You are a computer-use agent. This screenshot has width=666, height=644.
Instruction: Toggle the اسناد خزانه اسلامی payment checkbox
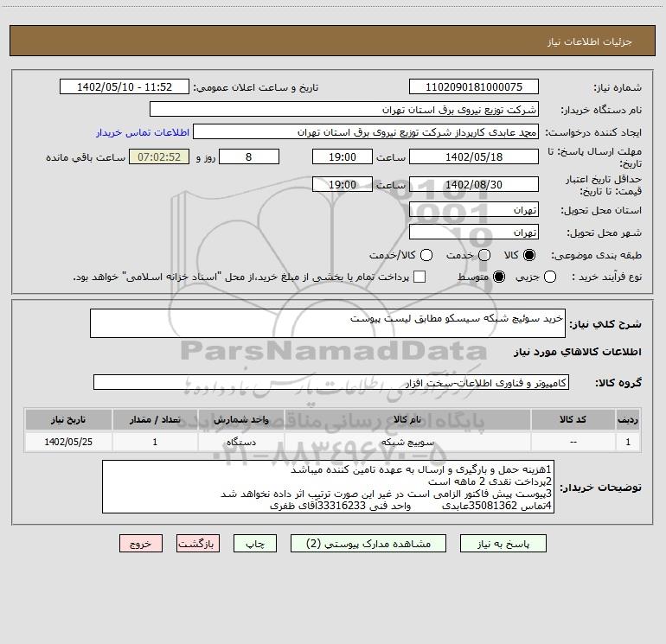click(419, 277)
